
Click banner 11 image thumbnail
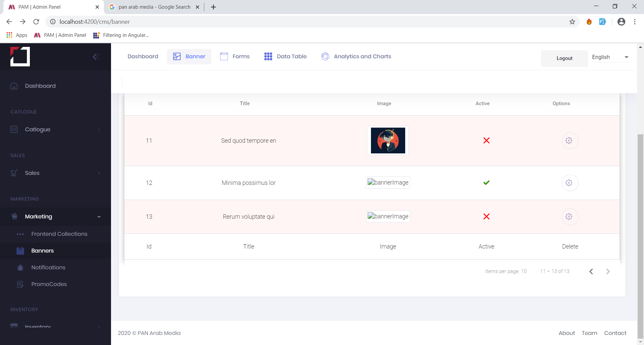(x=388, y=141)
